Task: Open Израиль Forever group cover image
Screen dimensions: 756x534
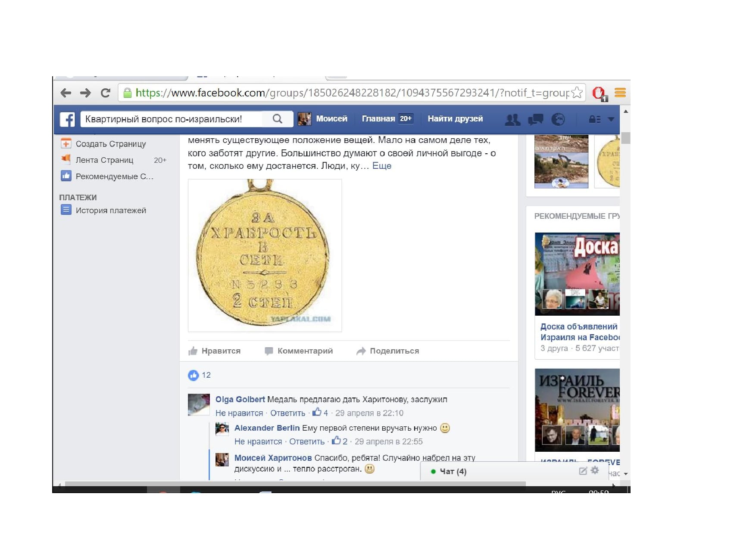Action: tap(577, 410)
